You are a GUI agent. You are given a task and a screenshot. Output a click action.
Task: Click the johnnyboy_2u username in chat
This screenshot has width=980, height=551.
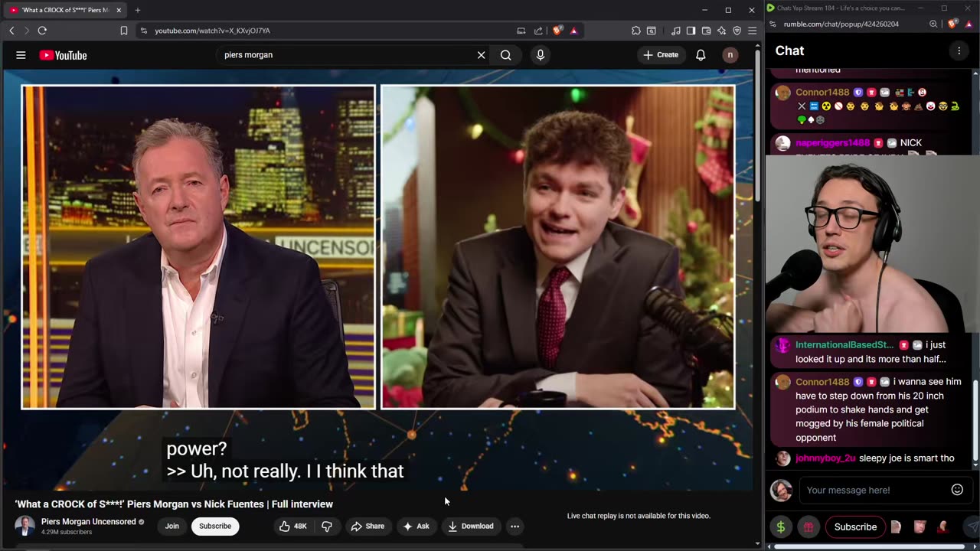click(x=825, y=458)
